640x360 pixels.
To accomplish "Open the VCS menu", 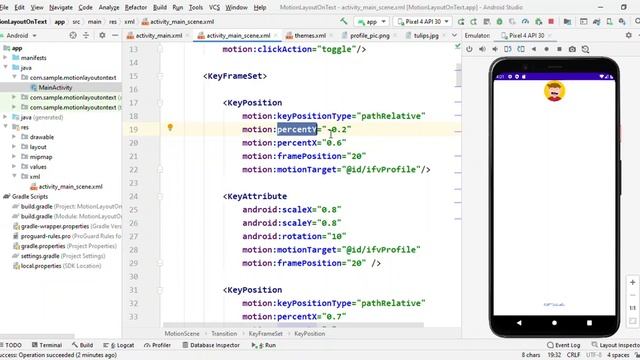I will [x=214, y=7].
